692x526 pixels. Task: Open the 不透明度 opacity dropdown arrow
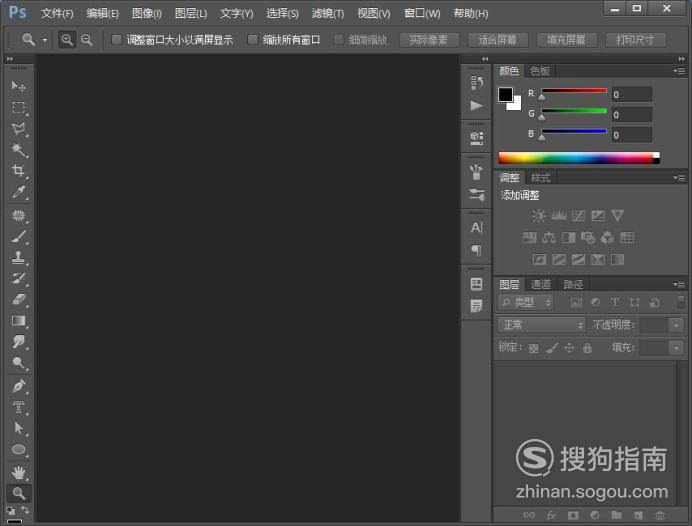tap(676, 325)
